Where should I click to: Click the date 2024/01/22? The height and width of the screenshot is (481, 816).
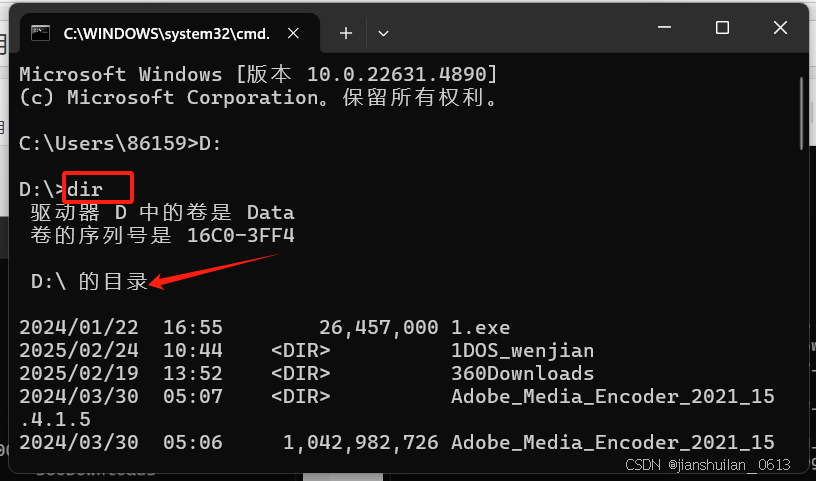click(x=79, y=327)
